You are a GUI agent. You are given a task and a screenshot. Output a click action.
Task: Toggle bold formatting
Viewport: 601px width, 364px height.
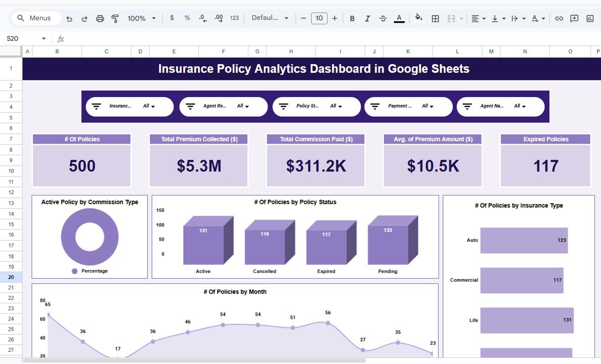click(352, 18)
